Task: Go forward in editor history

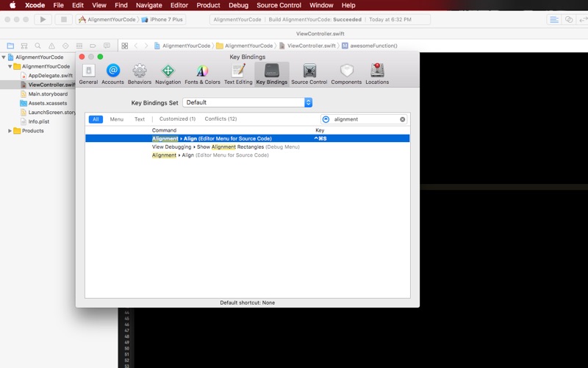Action: 146,46
